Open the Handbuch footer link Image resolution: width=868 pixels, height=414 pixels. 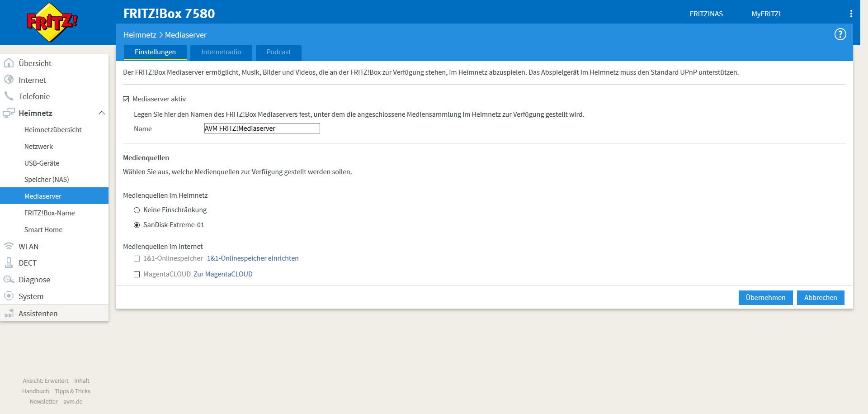35,391
